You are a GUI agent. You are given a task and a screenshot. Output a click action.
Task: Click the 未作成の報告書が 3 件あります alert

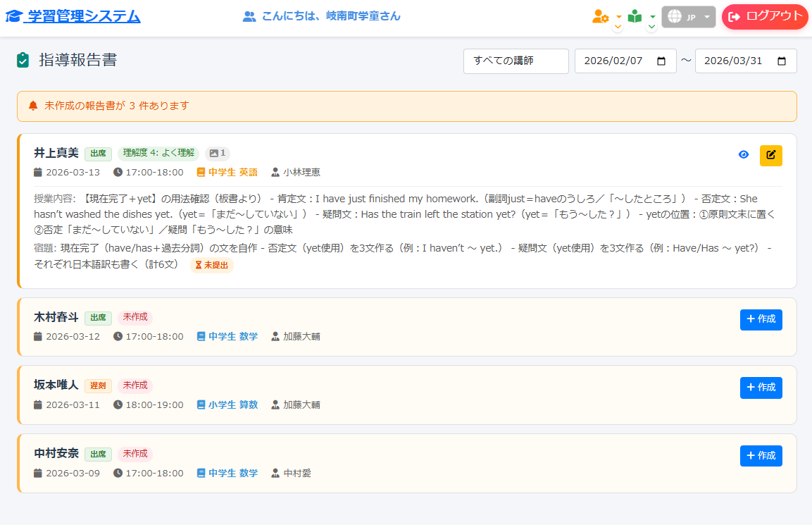point(406,106)
